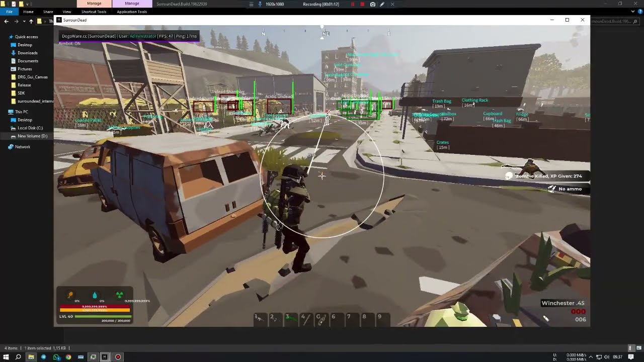
Task: Stop the screen recording with red square
Action: 362,4
